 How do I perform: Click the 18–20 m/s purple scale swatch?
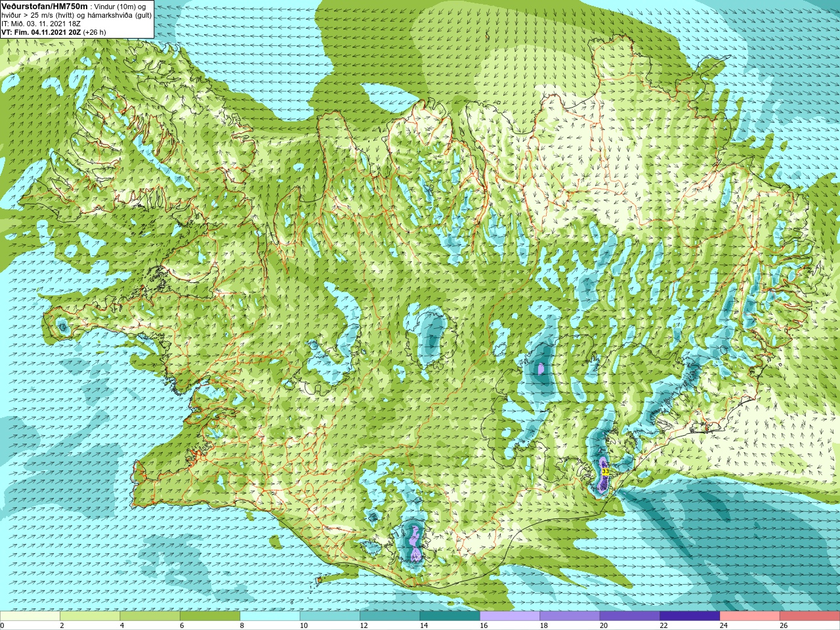pyautogui.click(x=570, y=616)
